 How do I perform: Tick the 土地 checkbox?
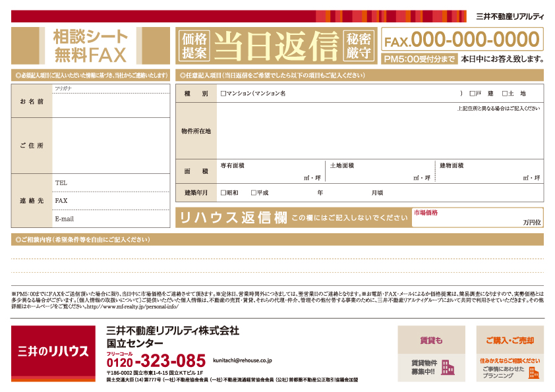pyautogui.click(x=505, y=94)
